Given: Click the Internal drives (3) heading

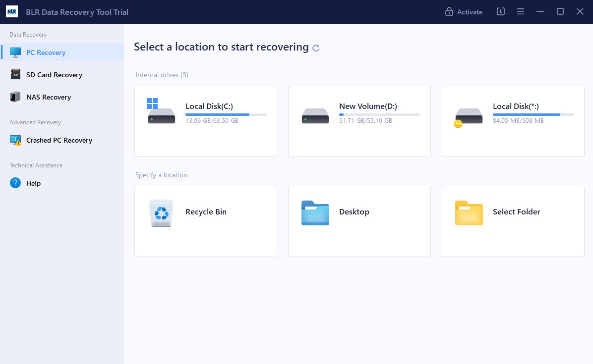Looking at the screenshot, I should point(162,75).
